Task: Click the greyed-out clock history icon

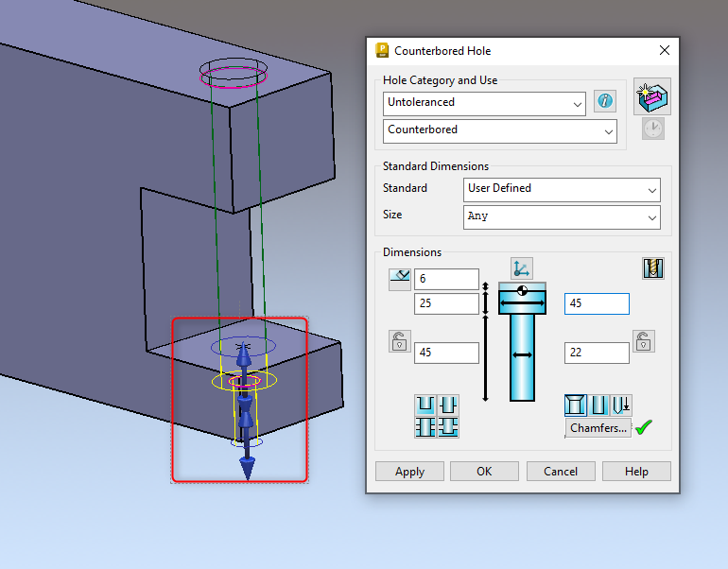Action: click(653, 129)
